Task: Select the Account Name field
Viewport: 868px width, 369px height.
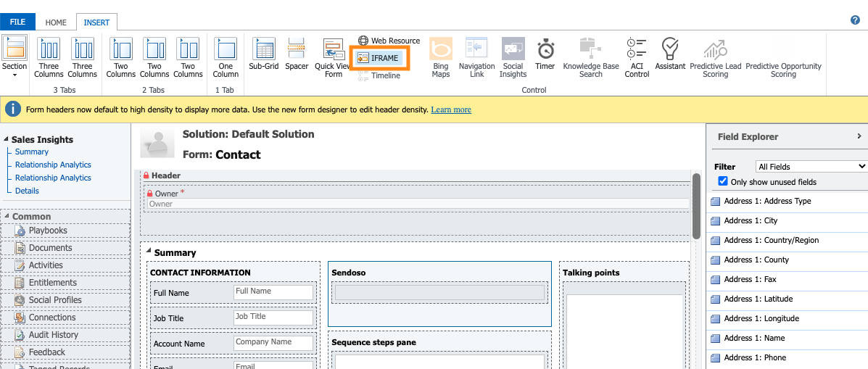Action: click(233, 344)
